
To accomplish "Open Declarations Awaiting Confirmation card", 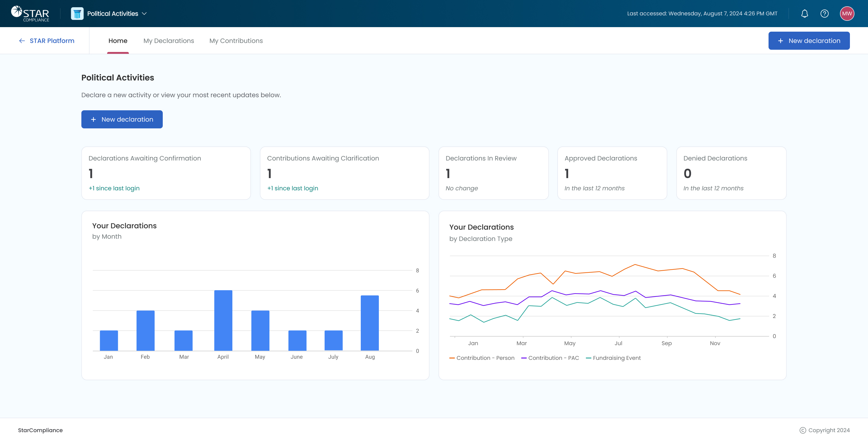I will (166, 173).
